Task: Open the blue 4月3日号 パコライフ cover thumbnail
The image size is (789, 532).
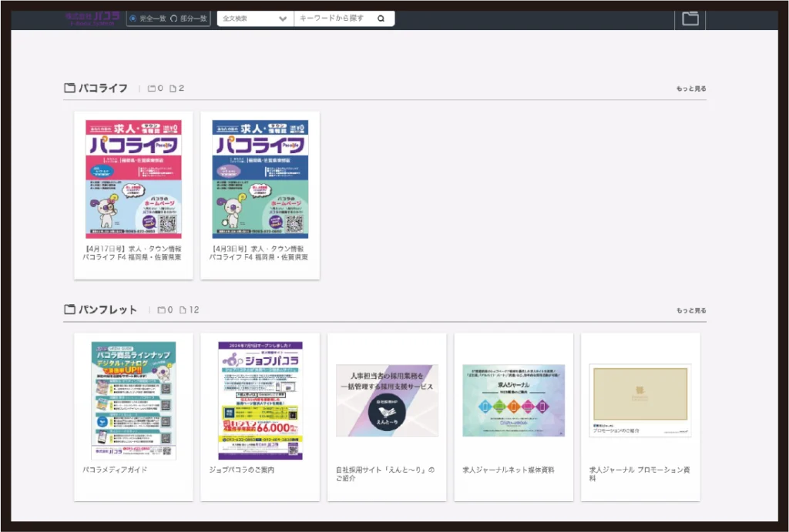Action: (260, 179)
